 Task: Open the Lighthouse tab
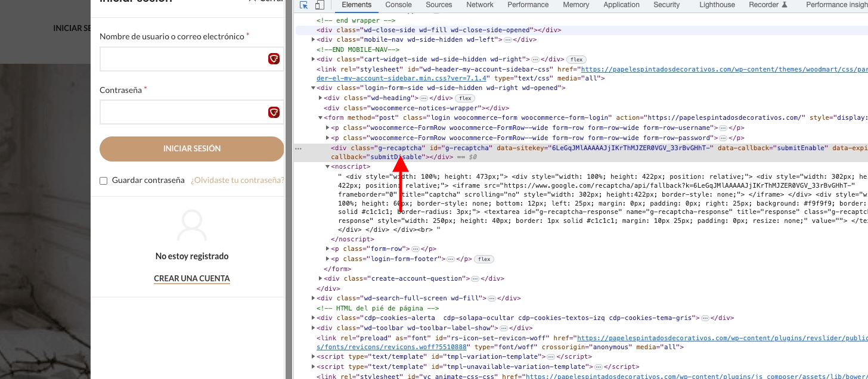click(x=717, y=5)
